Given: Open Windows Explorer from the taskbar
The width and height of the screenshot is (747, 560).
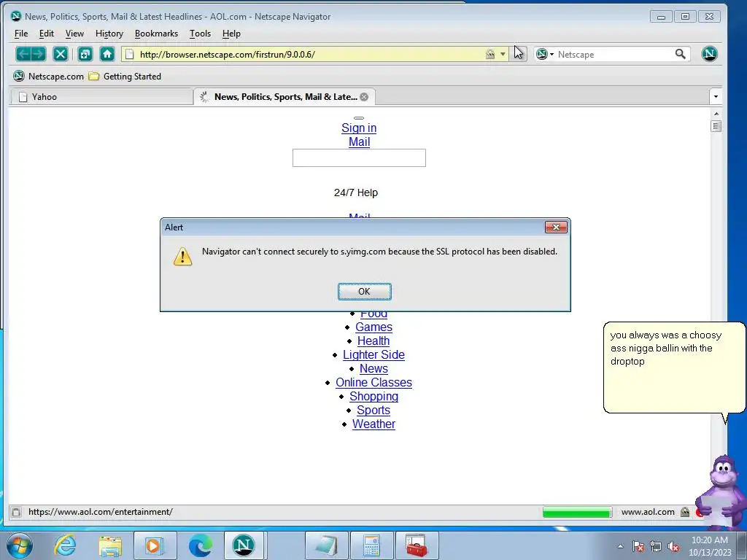Looking at the screenshot, I should (110, 545).
